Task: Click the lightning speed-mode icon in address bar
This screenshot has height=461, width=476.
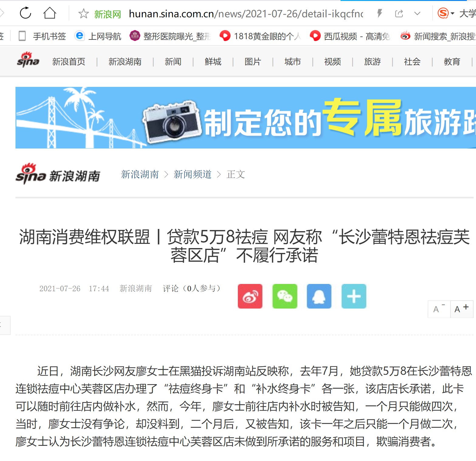Action: point(379,13)
